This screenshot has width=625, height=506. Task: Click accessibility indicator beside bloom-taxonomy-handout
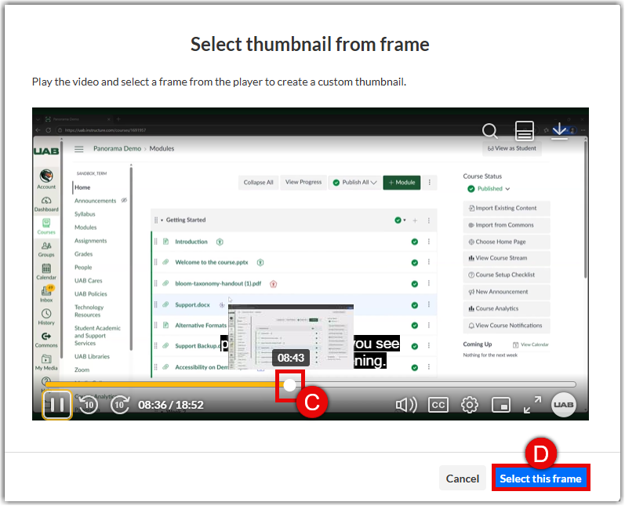point(273,284)
